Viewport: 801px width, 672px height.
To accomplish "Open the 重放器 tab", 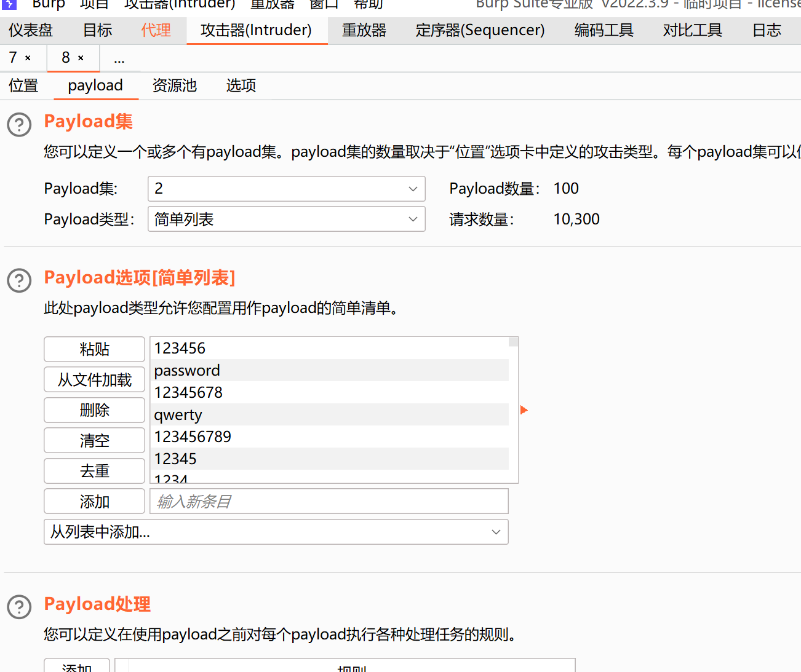I will (x=364, y=30).
